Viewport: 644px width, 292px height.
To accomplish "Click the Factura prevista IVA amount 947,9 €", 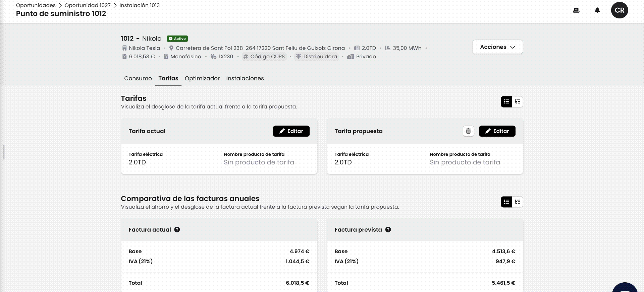I will click(505, 261).
